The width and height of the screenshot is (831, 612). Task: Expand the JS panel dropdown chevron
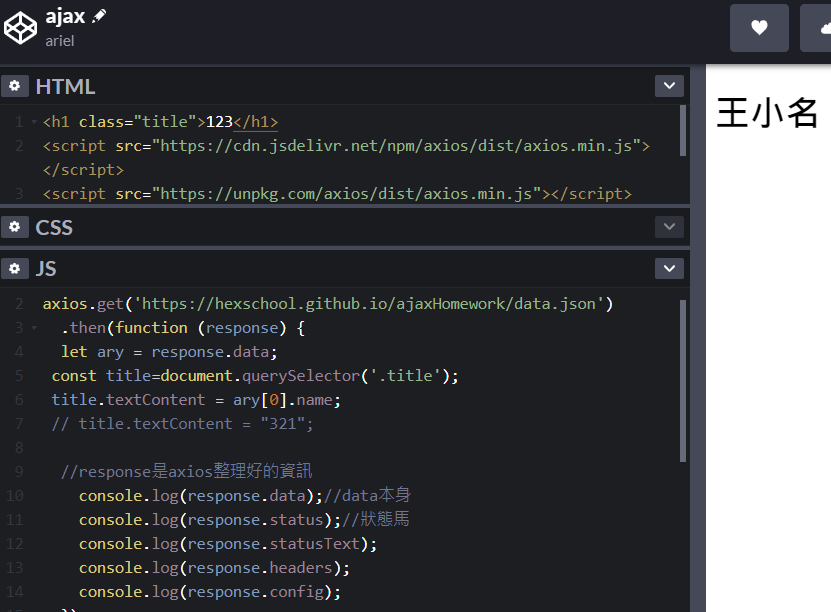[669, 268]
